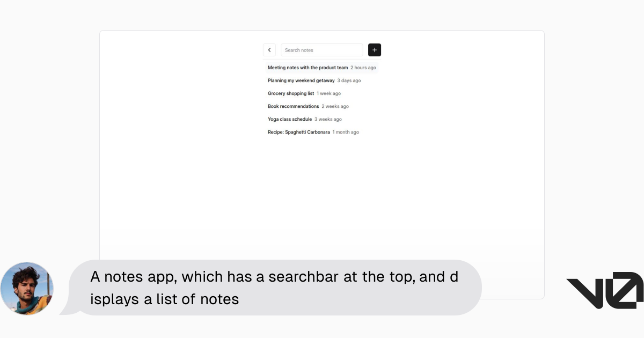Click the '2 hours ago' timestamp
This screenshot has height=338, width=644.
[363, 68]
